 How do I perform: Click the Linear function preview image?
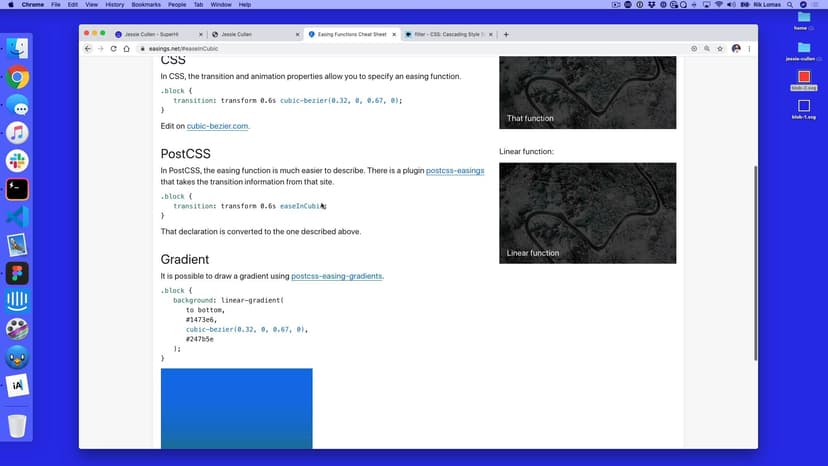click(x=587, y=213)
